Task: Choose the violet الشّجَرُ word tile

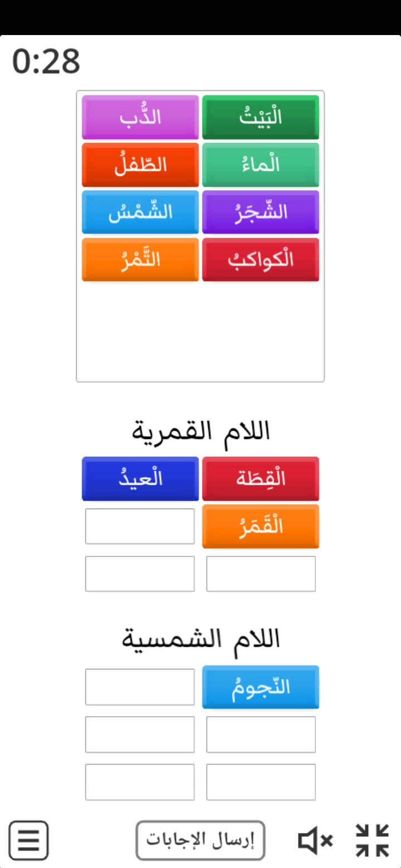Action: tap(261, 213)
